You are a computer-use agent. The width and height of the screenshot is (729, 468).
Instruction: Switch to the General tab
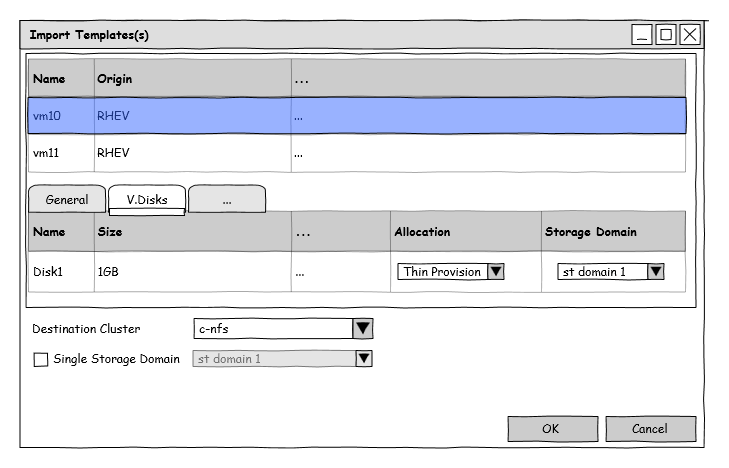pyautogui.click(x=67, y=200)
